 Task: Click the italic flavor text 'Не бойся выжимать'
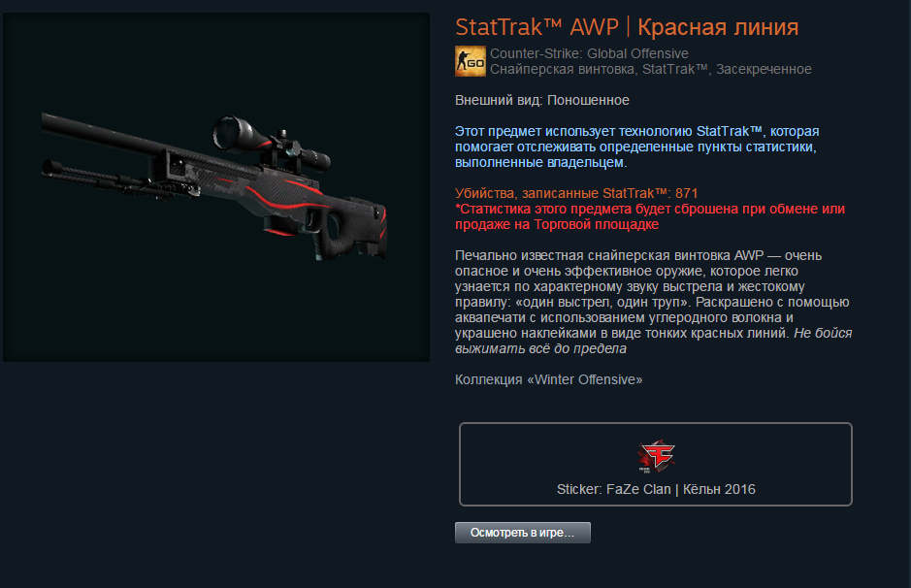[653, 341]
